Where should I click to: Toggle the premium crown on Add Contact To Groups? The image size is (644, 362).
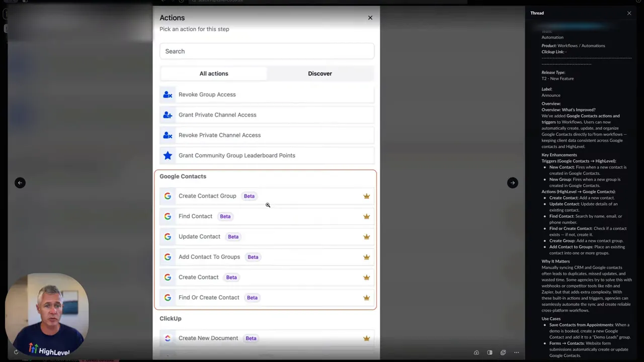point(366,256)
